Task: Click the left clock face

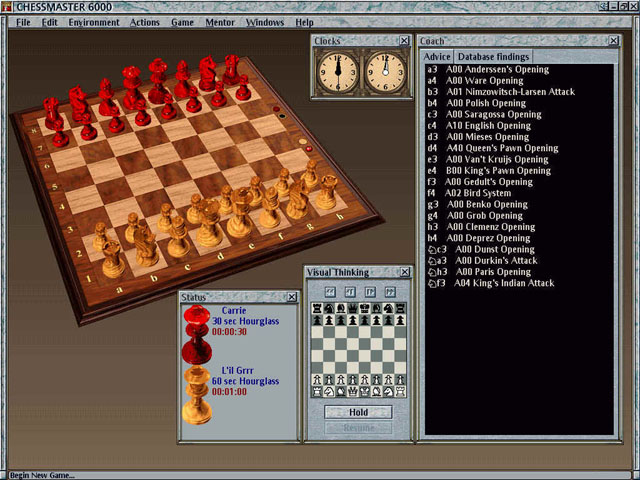Action: click(x=338, y=73)
